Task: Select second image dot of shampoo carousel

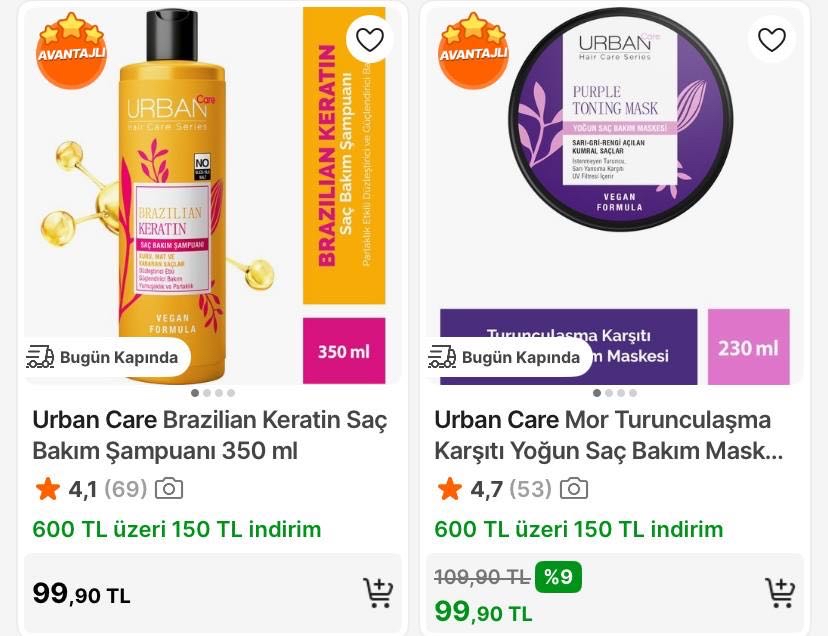Action: (207, 393)
